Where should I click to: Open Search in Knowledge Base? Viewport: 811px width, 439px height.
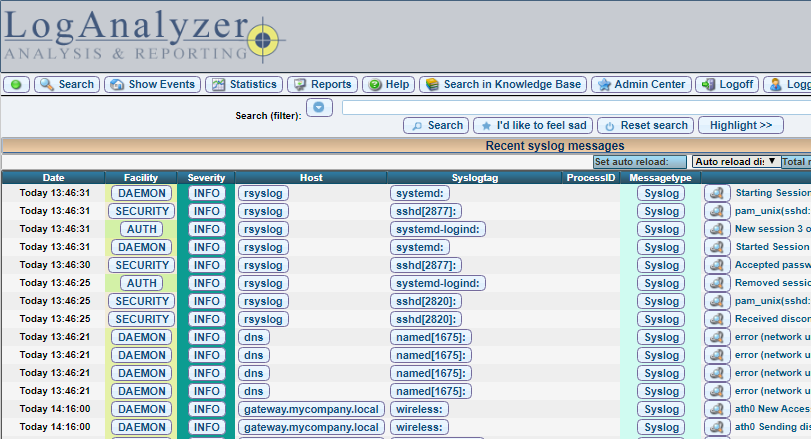[x=503, y=84]
